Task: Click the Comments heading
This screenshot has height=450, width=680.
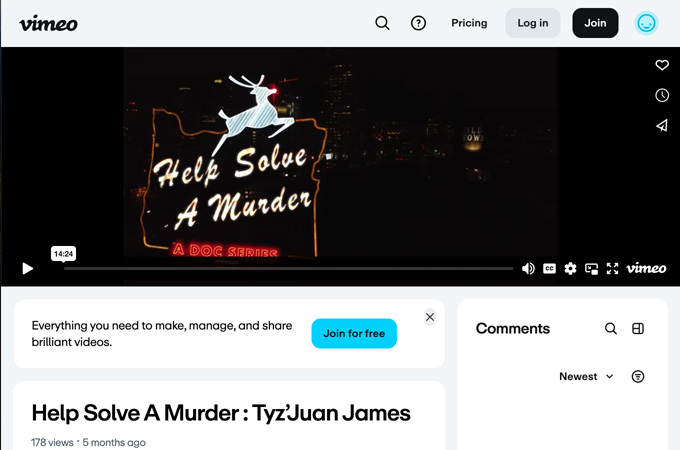Action: tap(513, 329)
